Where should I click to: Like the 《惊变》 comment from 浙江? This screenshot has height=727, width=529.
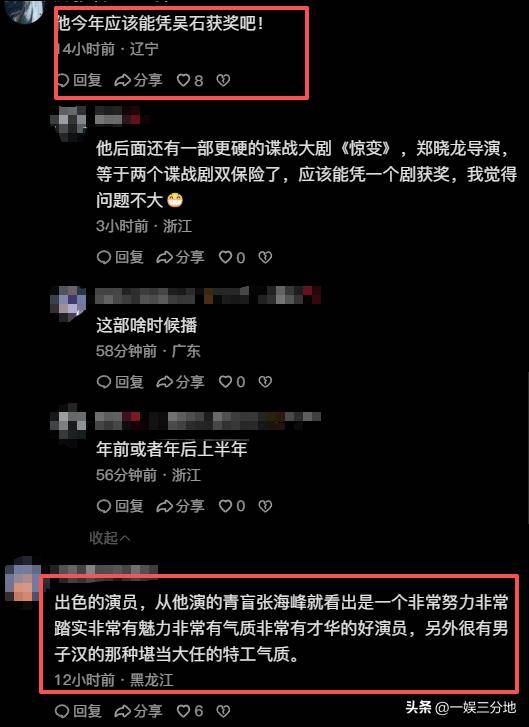click(x=232, y=257)
